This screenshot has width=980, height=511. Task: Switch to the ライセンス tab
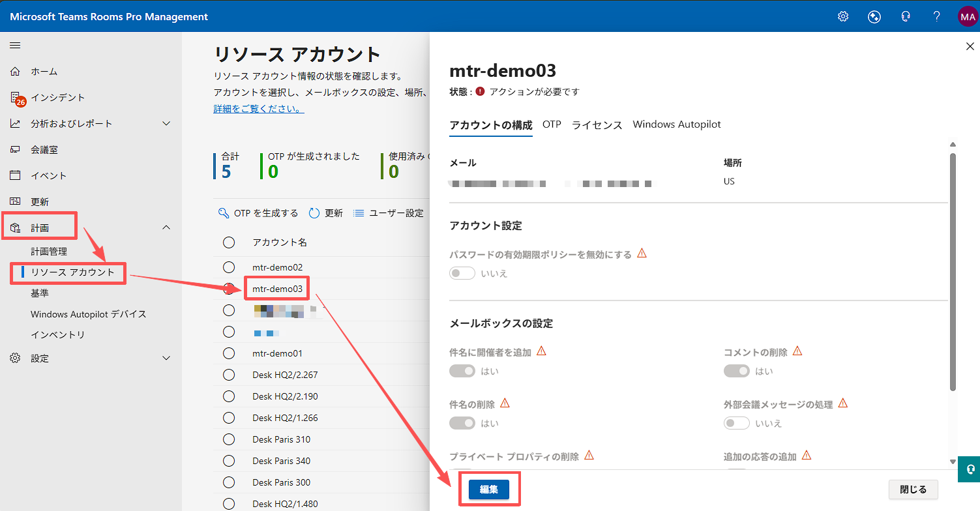click(x=597, y=124)
